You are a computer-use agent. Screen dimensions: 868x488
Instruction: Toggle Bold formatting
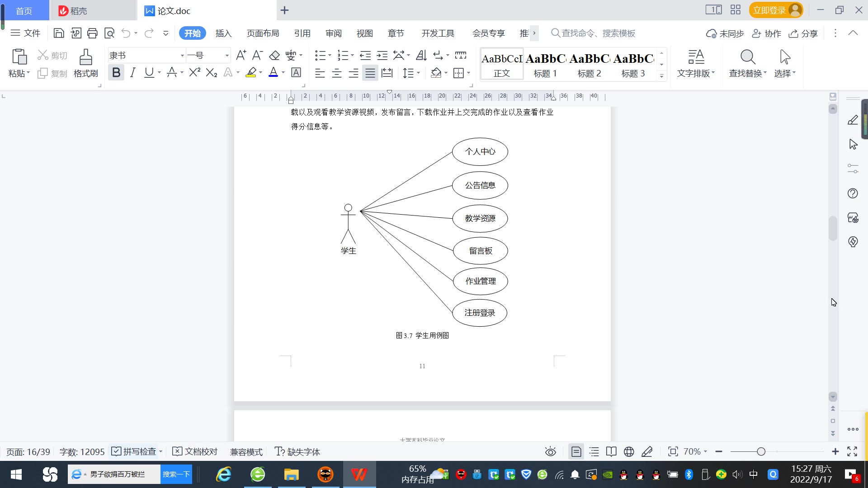coord(116,72)
